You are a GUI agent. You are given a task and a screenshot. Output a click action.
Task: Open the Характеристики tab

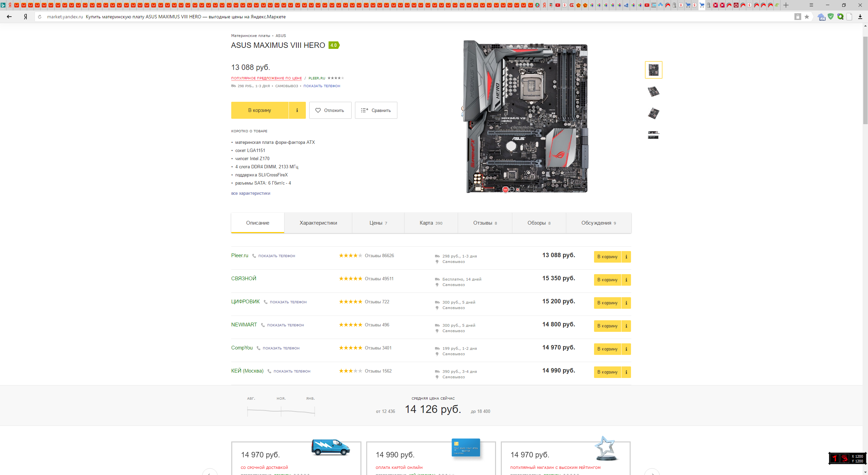tap(318, 223)
